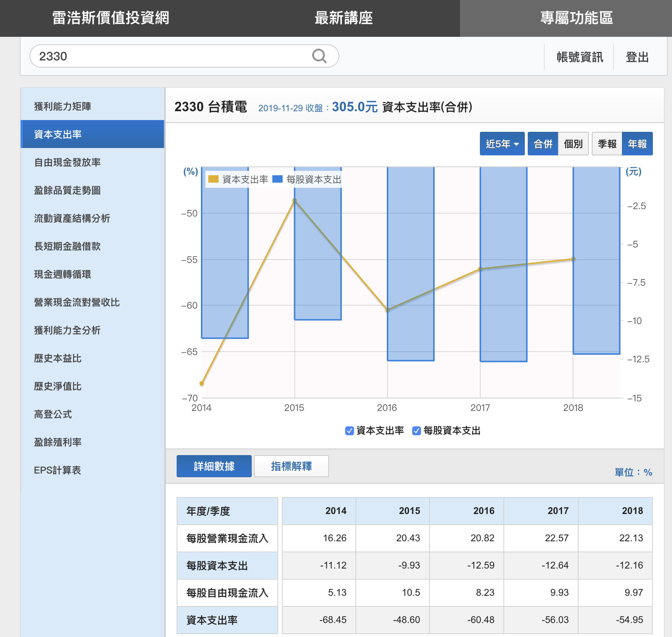Open the 指標解釋 tab
Screen dimensions: 672x637
pos(291,466)
